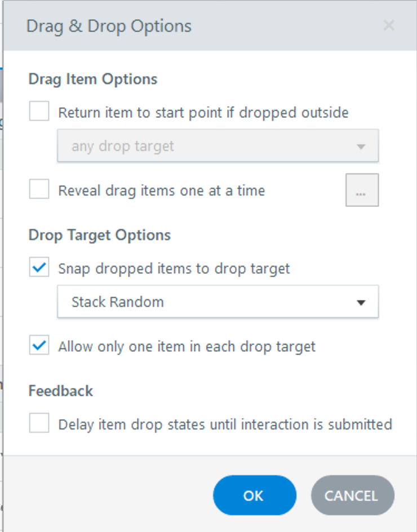The width and height of the screenshot is (417, 532).
Task: Tick the Reveal drag items one at a time box
Action: pyautogui.click(x=39, y=190)
